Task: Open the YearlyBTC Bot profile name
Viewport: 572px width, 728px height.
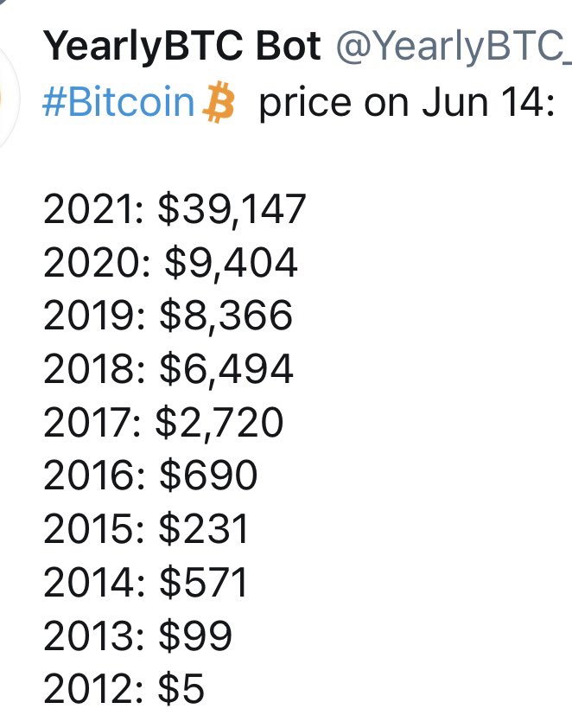Action: (x=181, y=47)
